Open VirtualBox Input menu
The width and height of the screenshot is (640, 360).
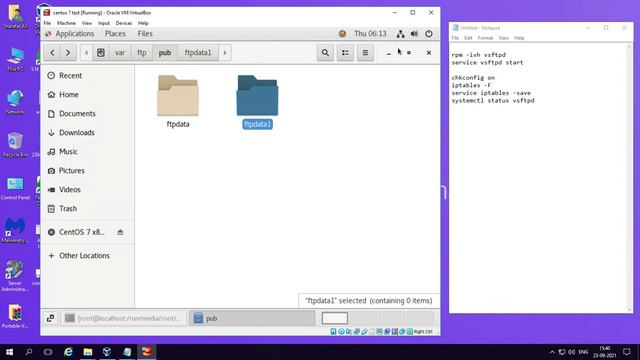coord(104,23)
